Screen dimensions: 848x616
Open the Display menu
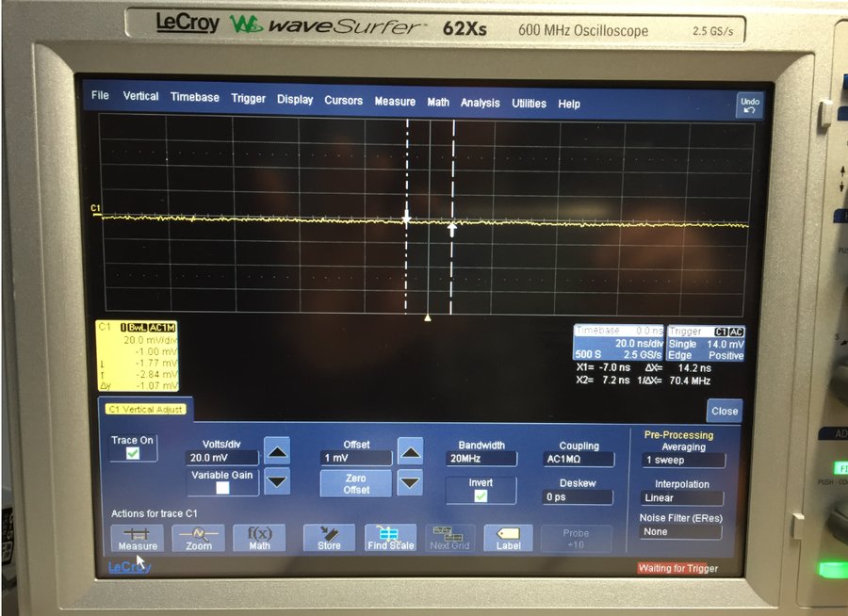[295, 100]
